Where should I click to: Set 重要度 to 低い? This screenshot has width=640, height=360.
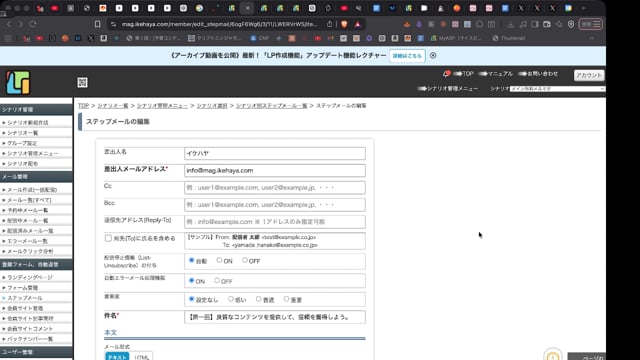(x=231, y=299)
